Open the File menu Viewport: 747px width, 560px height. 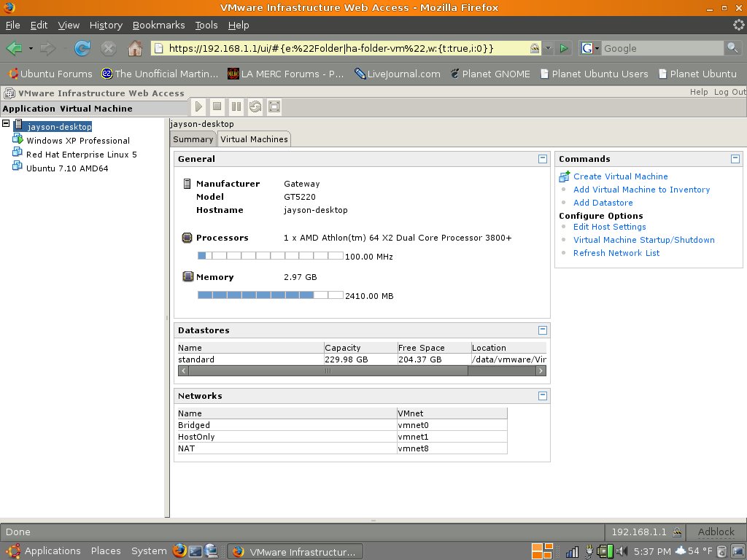pyautogui.click(x=12, y=26)
